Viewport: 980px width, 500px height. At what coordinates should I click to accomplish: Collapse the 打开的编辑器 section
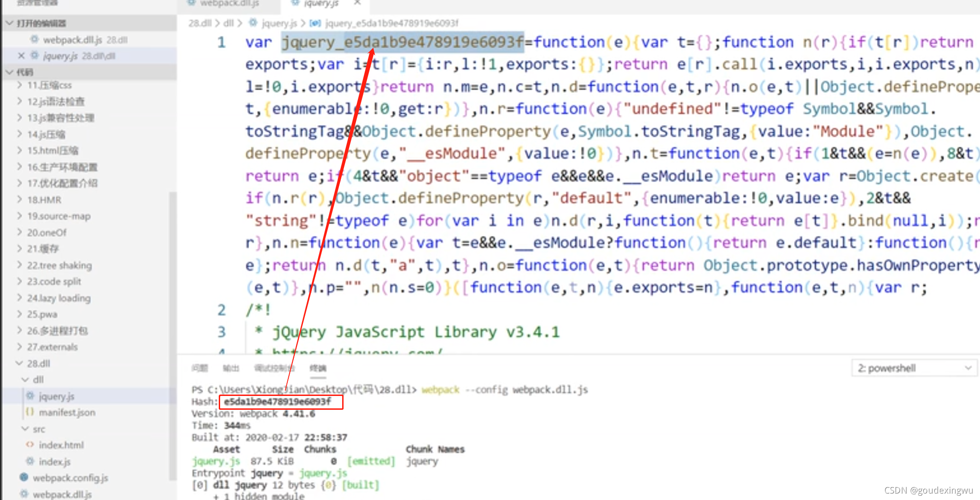[9, 23]
